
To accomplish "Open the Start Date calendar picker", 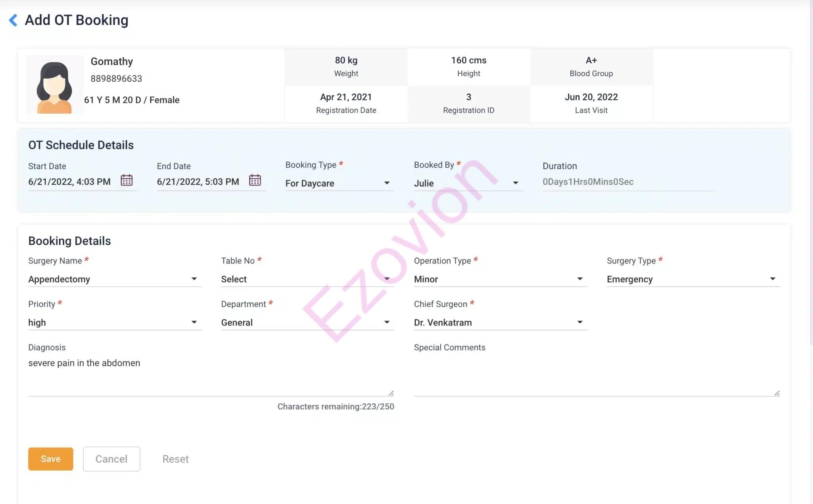I will 126,181.
